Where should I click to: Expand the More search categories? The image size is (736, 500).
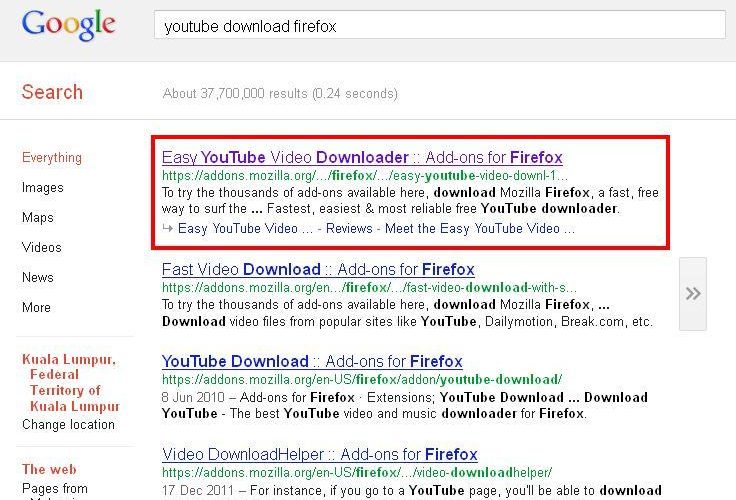click(x=36, y=307)
